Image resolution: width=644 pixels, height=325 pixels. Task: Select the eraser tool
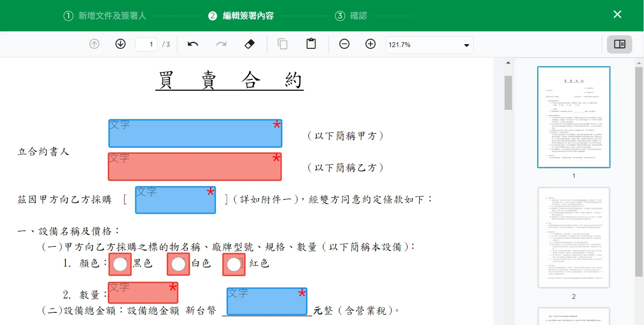(249, 44)
